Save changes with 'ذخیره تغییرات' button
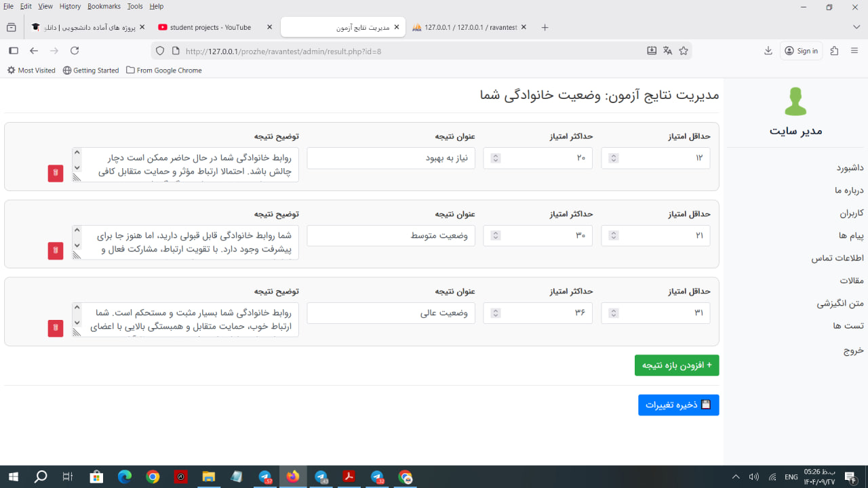 (678, 405)
